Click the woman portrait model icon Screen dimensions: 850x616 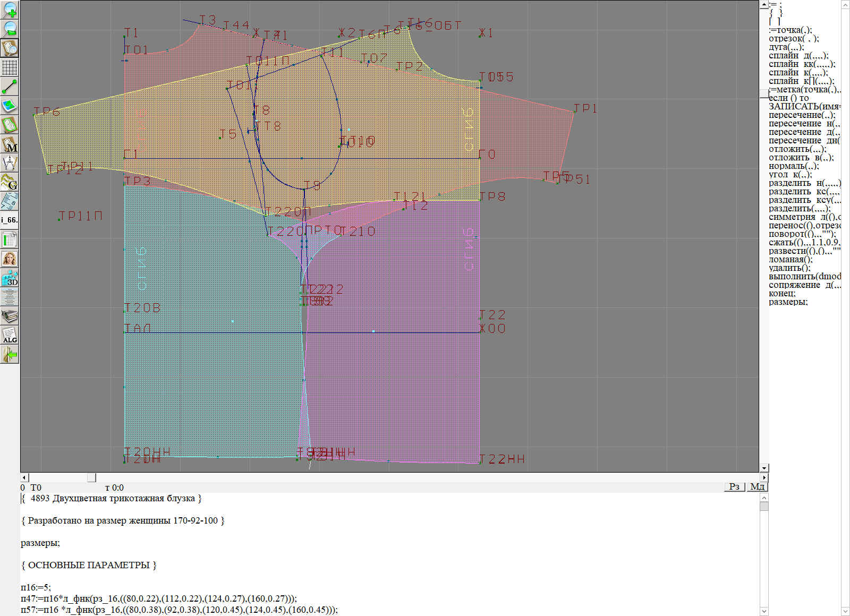(10, 259)
